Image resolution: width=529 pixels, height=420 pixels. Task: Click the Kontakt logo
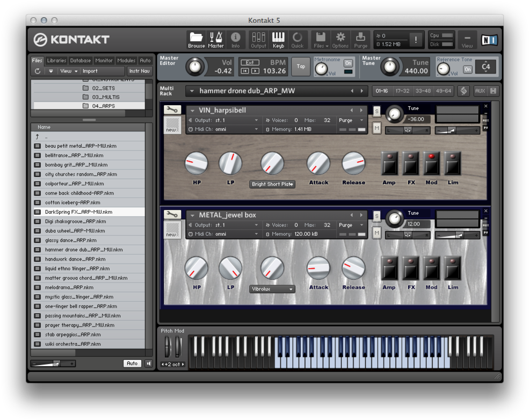(71, 39)
